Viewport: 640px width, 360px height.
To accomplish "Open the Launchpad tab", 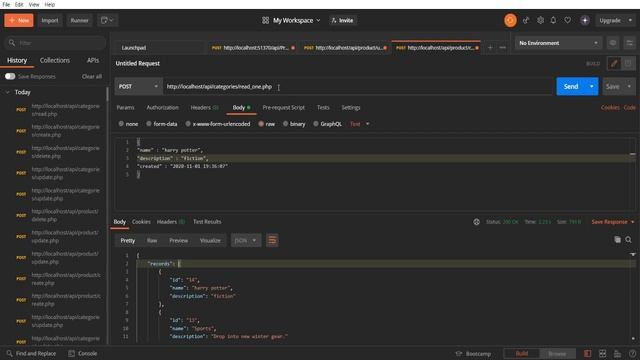I will (x=133, y=48).
